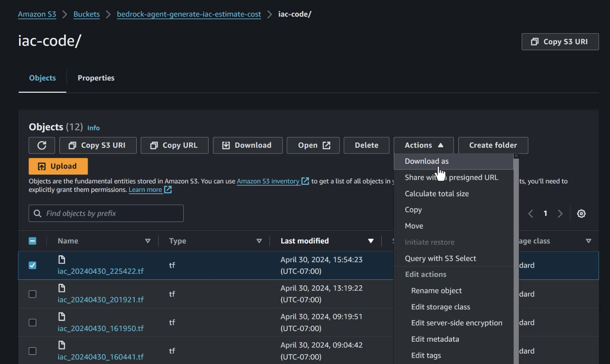Choose Edit tags menu entry
Viewport: 610px width, 364px height.
453,355
